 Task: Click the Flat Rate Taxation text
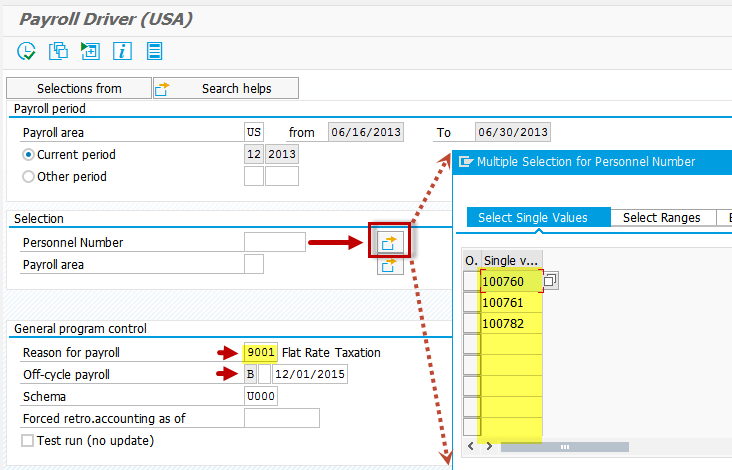[331, 352]
